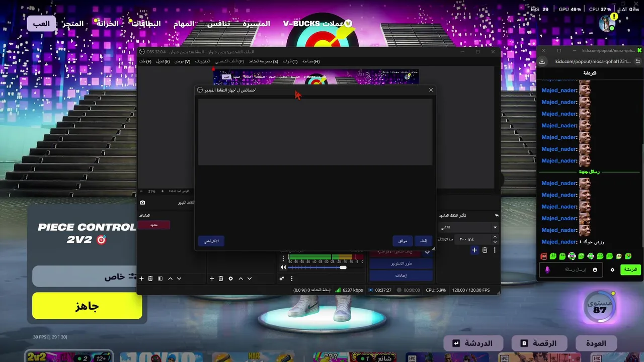Move scene down arrow in Scenes panel
The width and height of the screenshot is (644, 362).
tap(179, 279)
